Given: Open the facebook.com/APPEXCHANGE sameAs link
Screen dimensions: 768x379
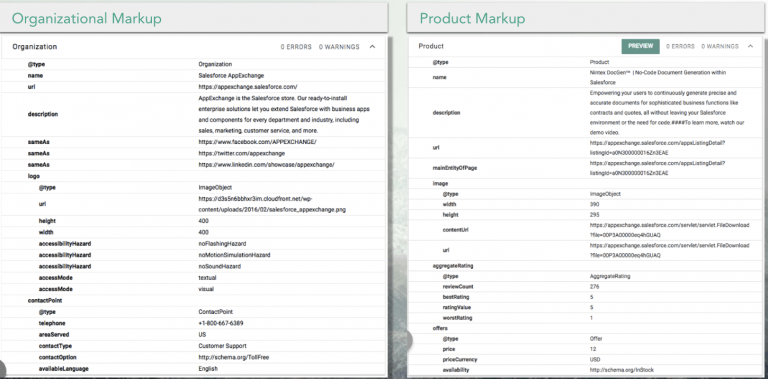Looking at the screenshot, I should click(258, 142).
